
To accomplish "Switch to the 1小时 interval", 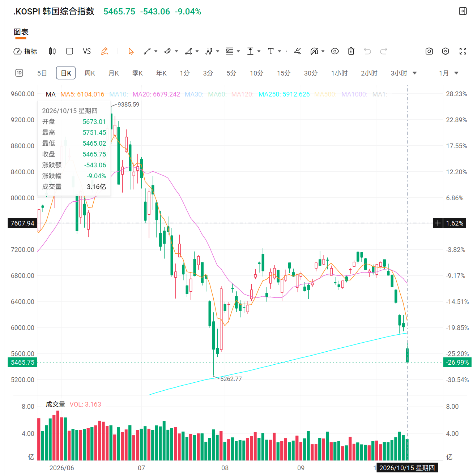I will (340, 73).
